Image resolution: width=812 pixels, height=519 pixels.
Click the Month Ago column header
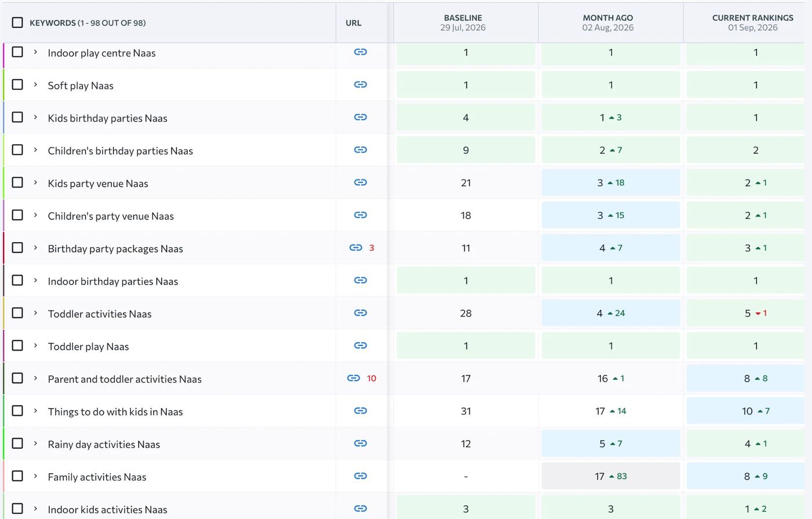tap(608, 23)
